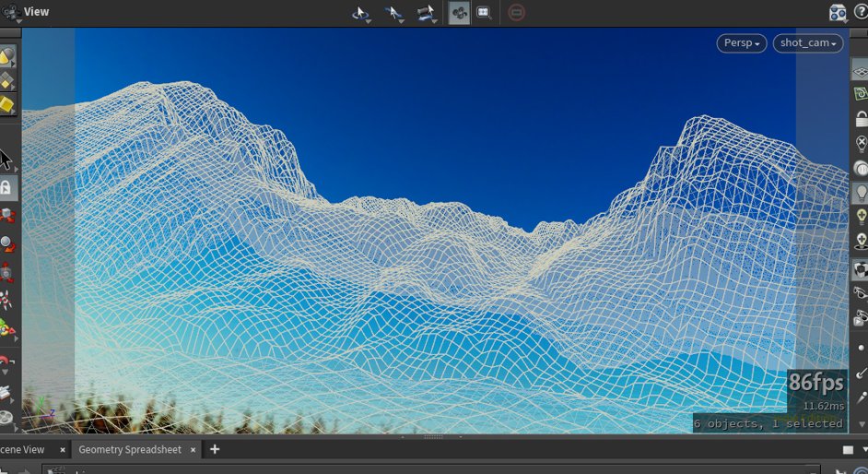Click the '6 objects, 1 selected' status text
This screenshot has width=868, height=474.
point(768,423)
